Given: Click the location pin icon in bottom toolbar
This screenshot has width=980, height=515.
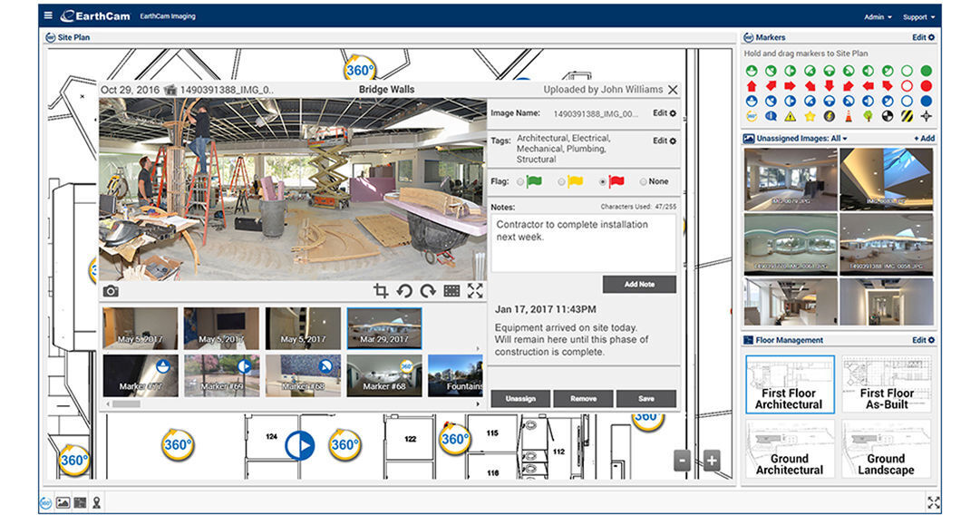Looking at the screenshot, I should click(96, 502).
